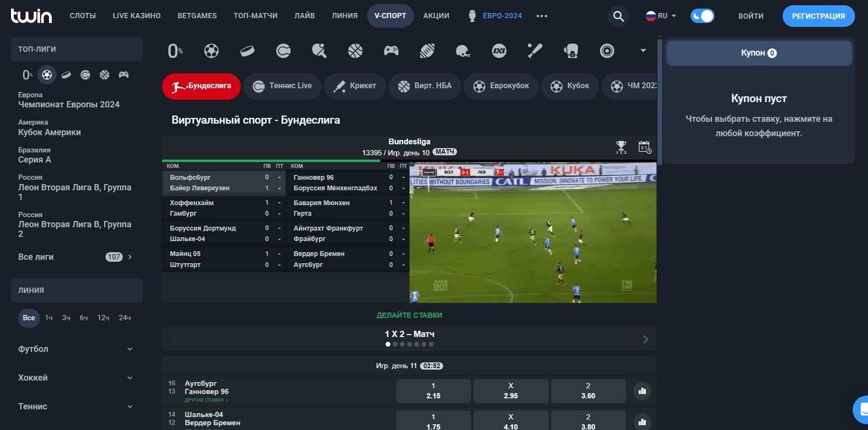Expand the Футбол section
The image size is (868, 430).
(75, 349)
